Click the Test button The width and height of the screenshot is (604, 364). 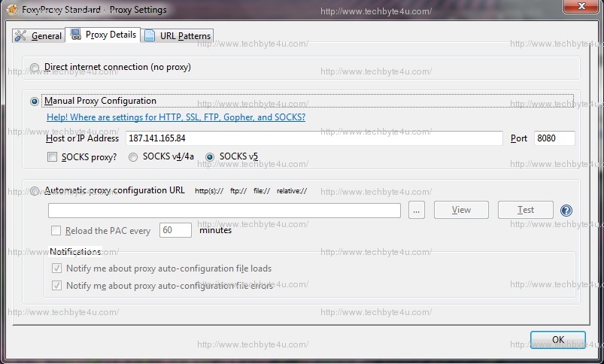pyautogui.click(x=526, y=210)
